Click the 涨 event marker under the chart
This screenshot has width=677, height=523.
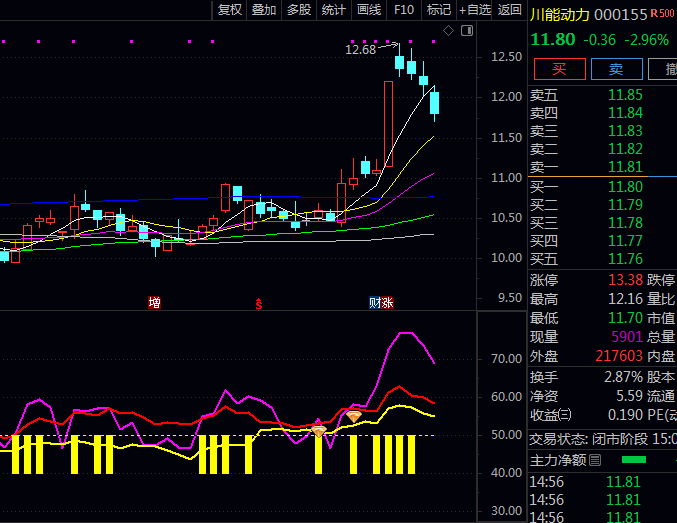[x=387, y=302]
